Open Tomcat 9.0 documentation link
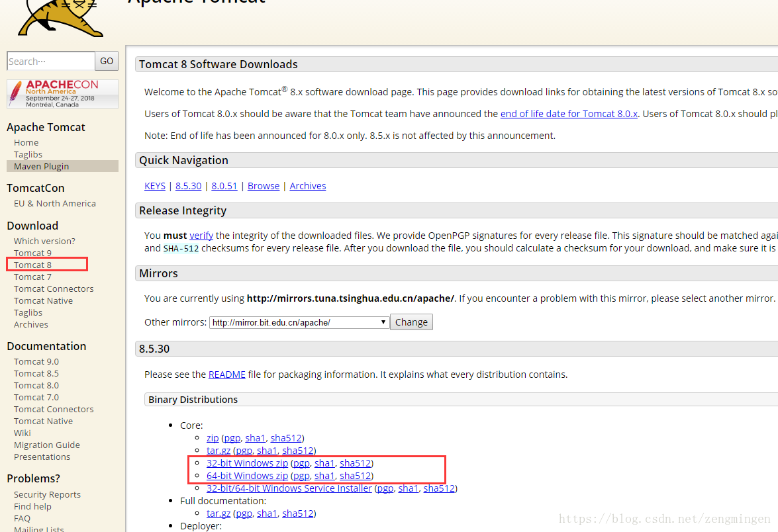 point(36,362)
